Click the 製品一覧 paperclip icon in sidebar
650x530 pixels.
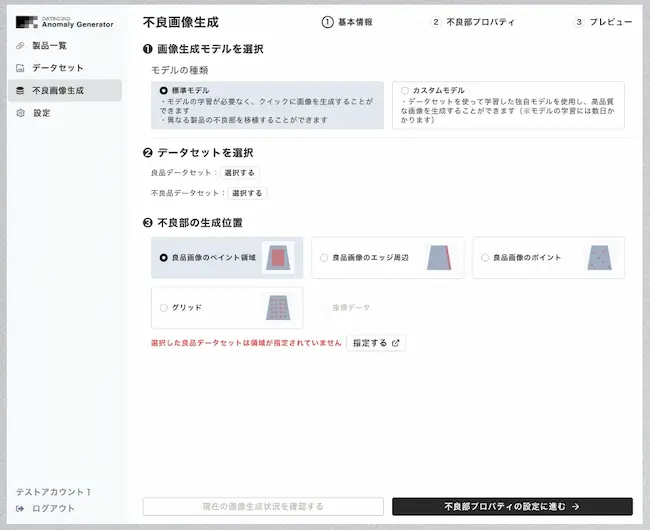(22, 46)
